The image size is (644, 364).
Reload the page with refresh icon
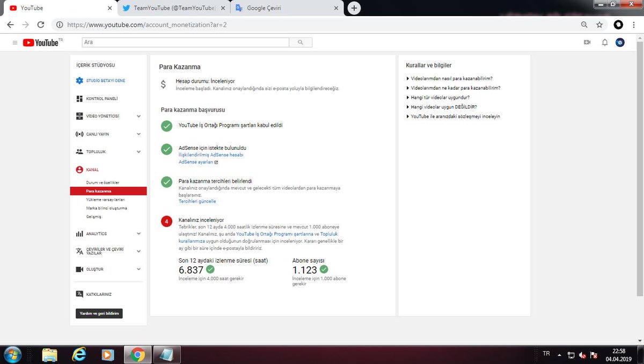tap(41, 25)
